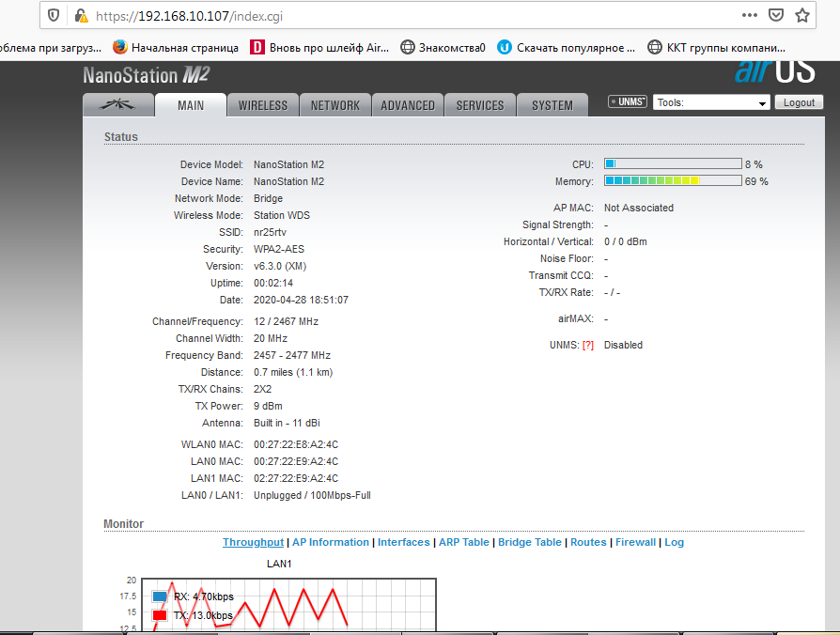Show the Bridge Table

(x=529, y=542)
